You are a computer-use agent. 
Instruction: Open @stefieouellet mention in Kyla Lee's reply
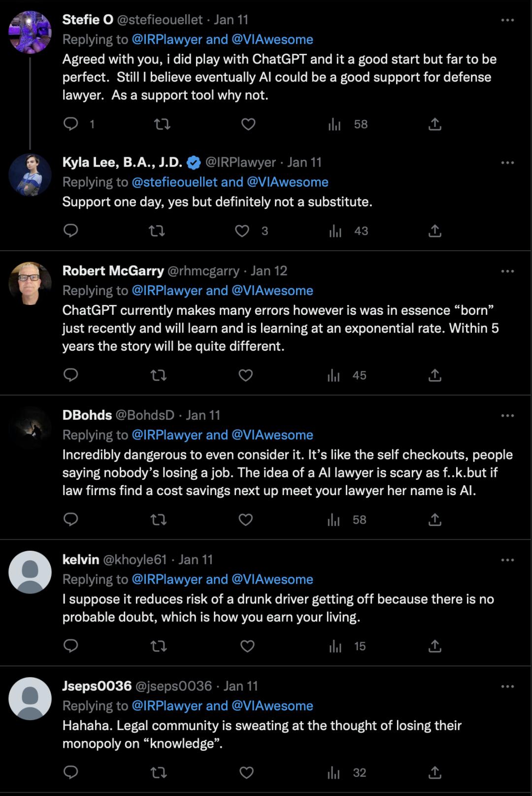174,182
